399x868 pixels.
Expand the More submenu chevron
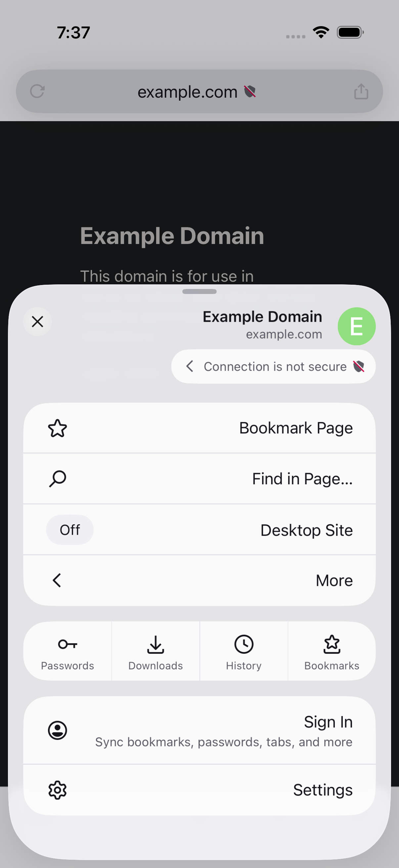[57, 580]
